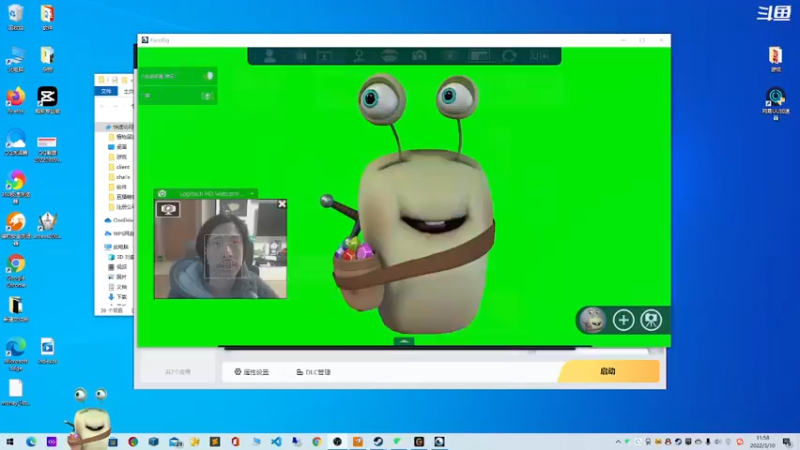Open the environment backdrop icon beside plus
The image size is (800, 450).
[x=651, y=320]
